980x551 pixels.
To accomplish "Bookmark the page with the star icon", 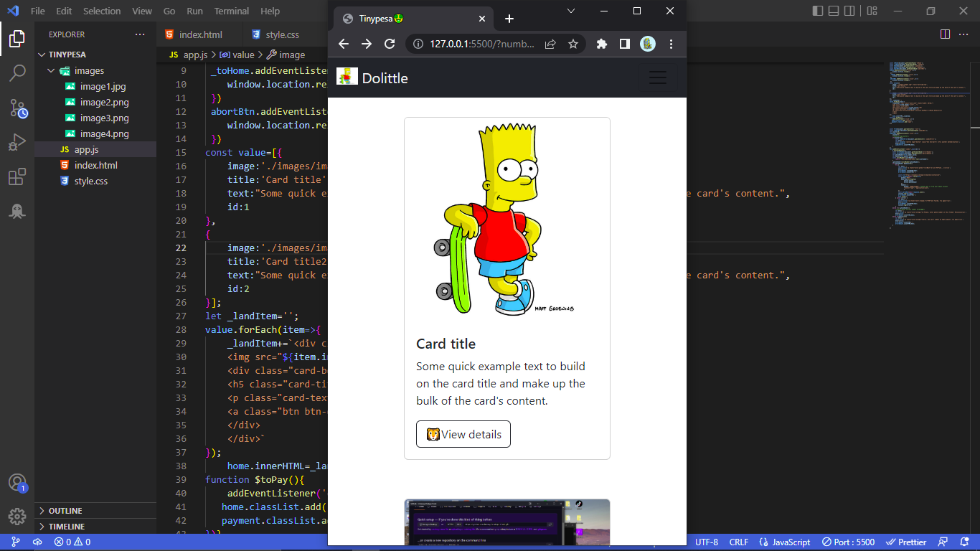I will [573, 44].
